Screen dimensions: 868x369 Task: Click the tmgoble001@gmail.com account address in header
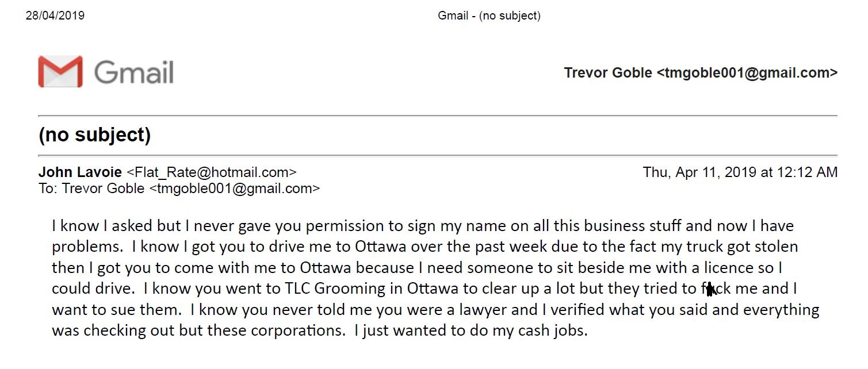[x=747, y=73]
